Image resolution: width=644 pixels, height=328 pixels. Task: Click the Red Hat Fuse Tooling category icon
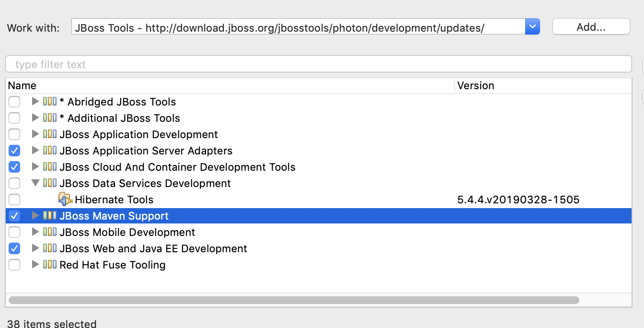[x=50, y=265]
